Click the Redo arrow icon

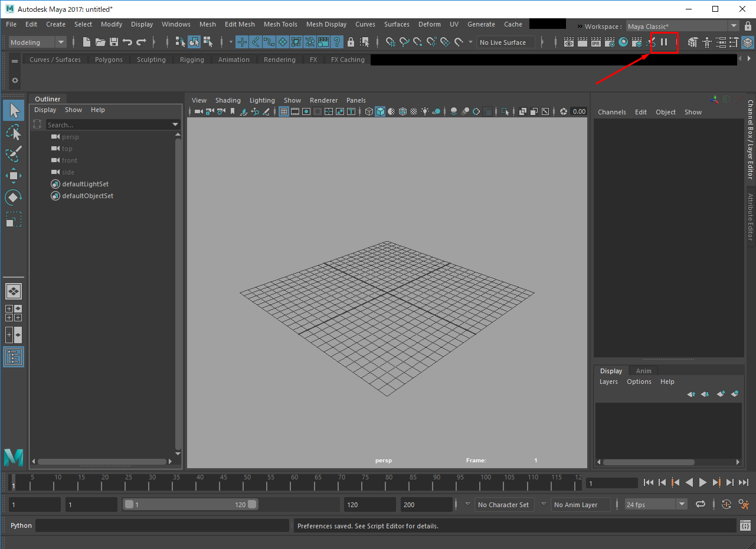point(141,42)
